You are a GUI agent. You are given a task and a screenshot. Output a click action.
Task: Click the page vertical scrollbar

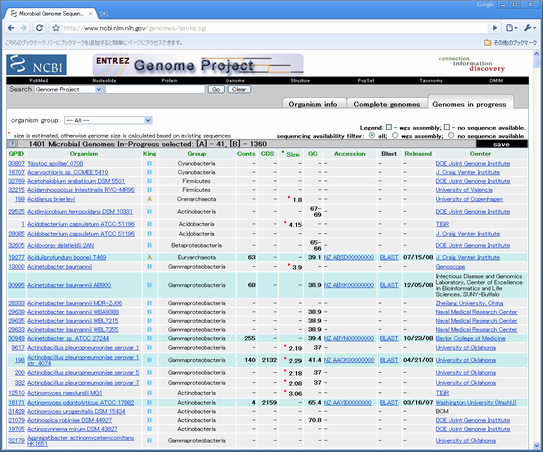[x=536, y=249]
